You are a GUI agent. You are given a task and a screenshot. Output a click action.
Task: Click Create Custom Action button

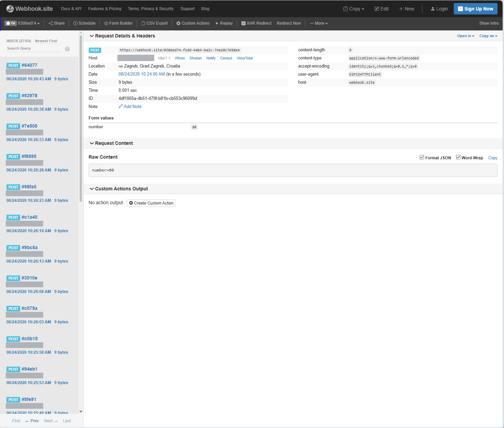pyautogui.click(x=151, y=203)
